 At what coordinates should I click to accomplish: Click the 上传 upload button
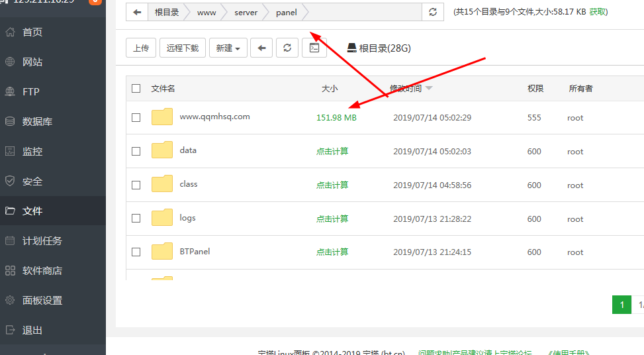pyautogui.click(x=141, y=48)
